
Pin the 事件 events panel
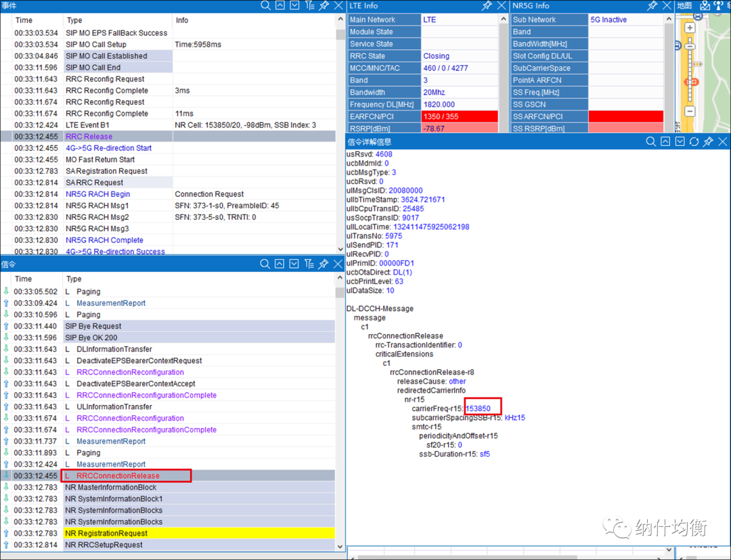(x=324, y=5)
